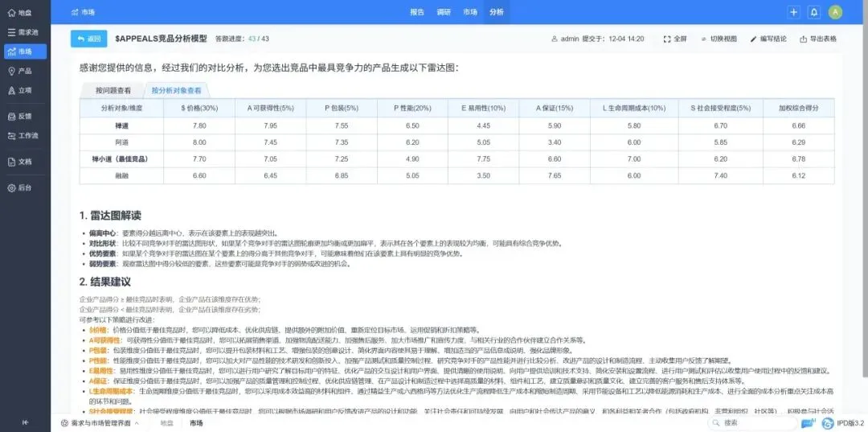This screenshot has height=432, width=868.
Task: Select the 分析 top navigation tab
Action: [497, 12]
